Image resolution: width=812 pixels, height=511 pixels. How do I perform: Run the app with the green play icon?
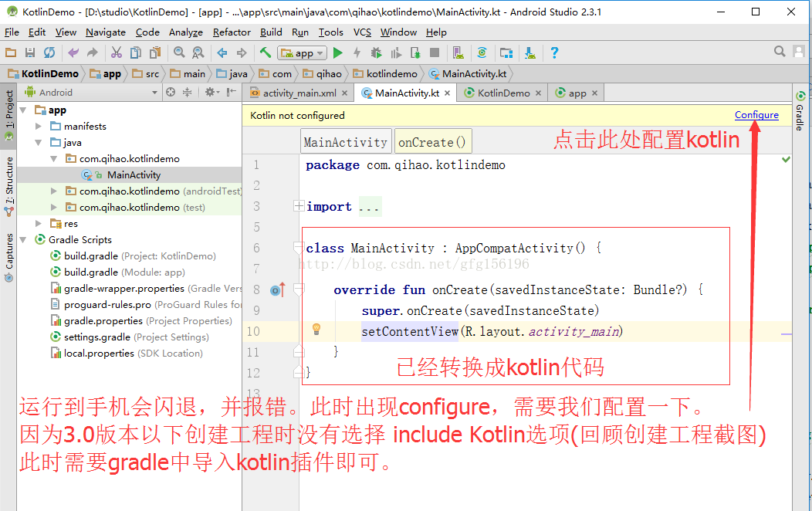point(338,52)
